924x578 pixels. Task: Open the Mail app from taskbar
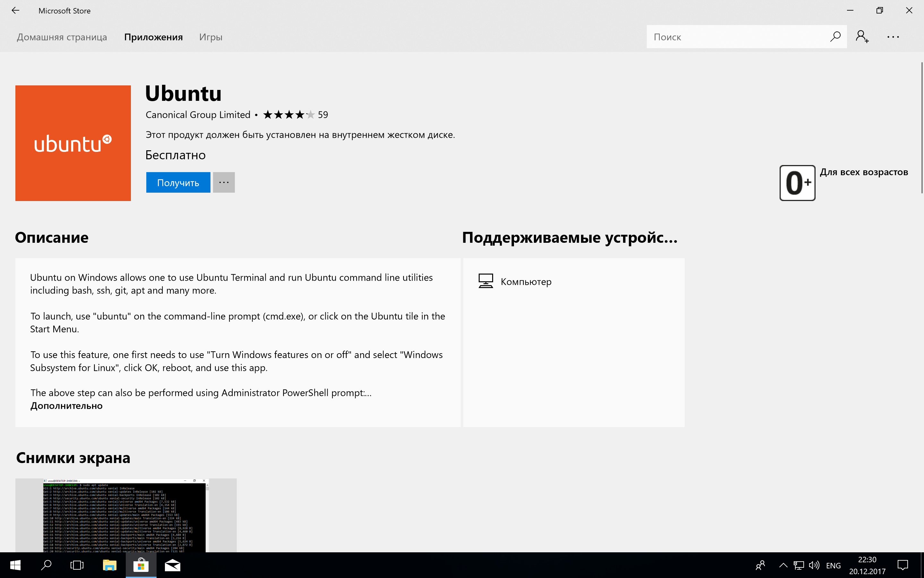(x=172, y=565)
